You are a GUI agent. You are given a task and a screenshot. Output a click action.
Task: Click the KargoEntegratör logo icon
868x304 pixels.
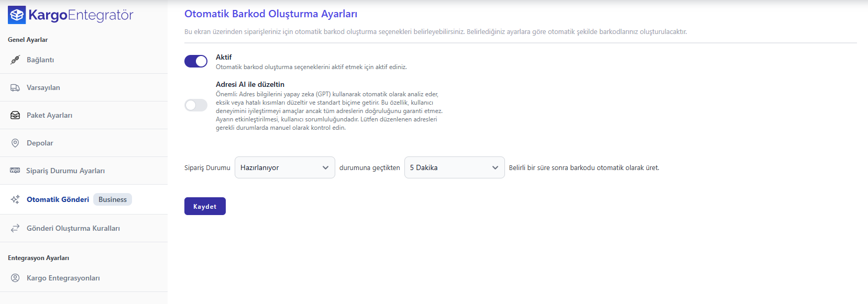coord(17,15)
